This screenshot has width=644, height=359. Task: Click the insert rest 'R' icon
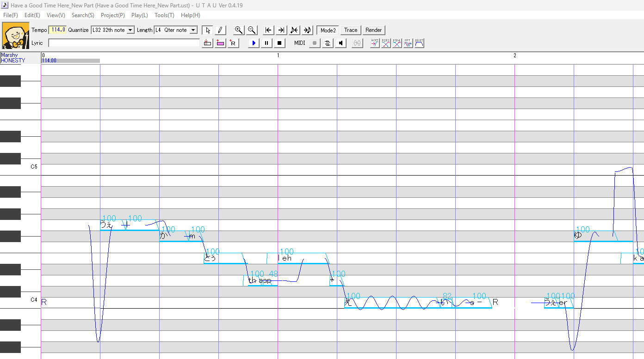233,43
